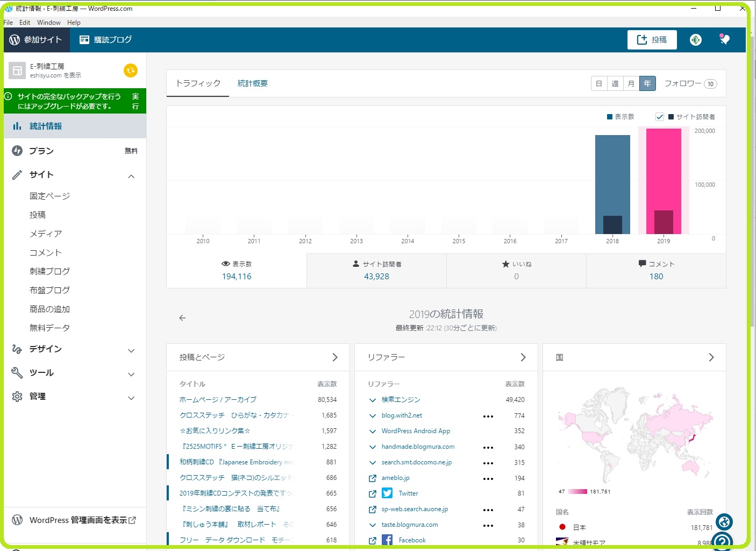
Task: Show the コメント stat with 180
Action: click(x=656, y=271)
